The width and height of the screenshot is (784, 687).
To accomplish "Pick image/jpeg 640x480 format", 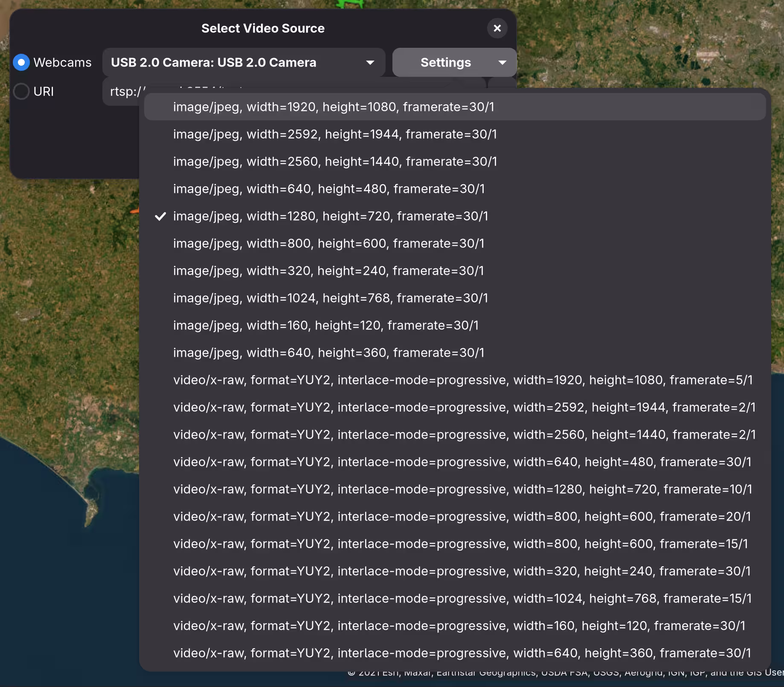I will click(329, 189).
